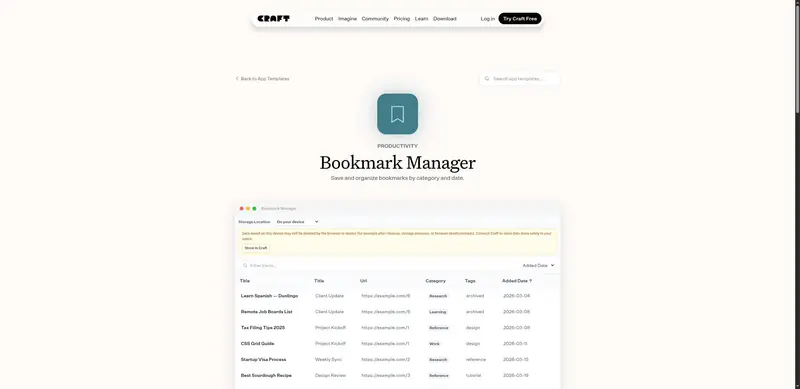Select the CSS Grid Guide title
This screenshot has height=389, width=800.
tap(257, 344)
